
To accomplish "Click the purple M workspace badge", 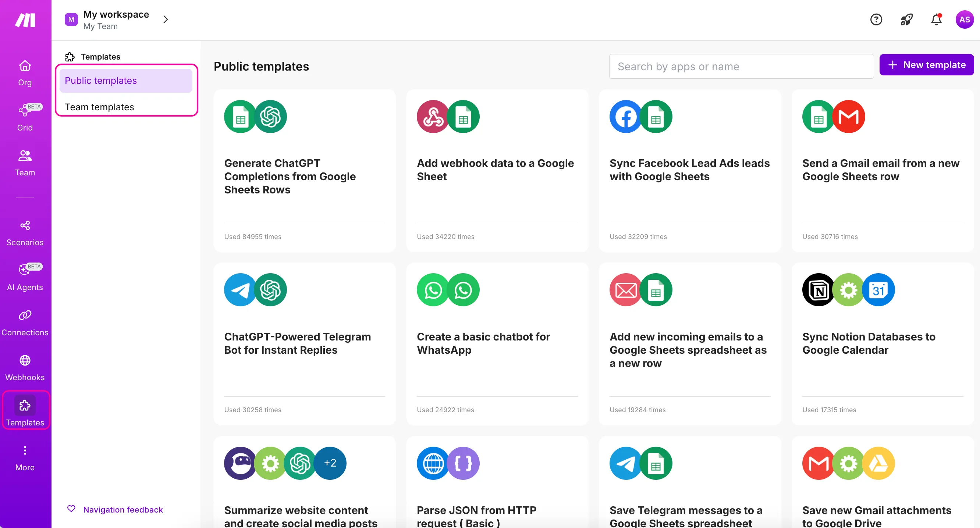I will click(x=71, y=19).
